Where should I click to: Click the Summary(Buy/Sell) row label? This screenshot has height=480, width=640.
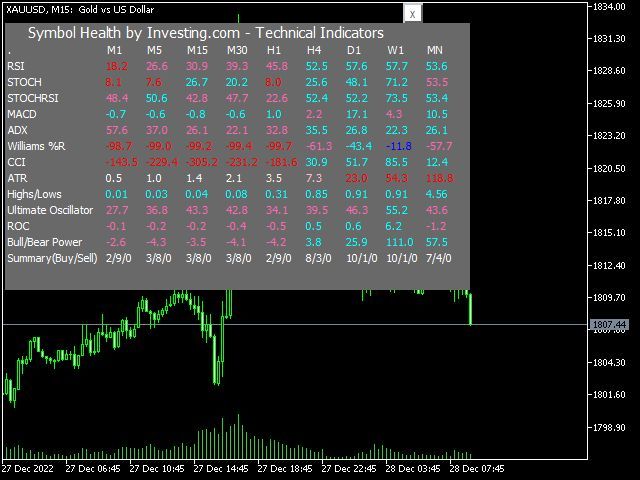pyautogui.click(x=51, y=258)
